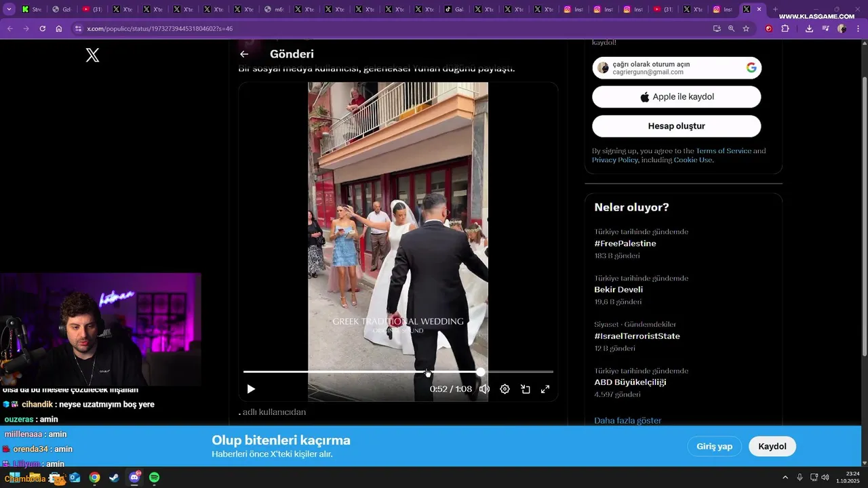868x488 pixels.
Task: Click the browser home icon
Action: (x=59, y=28)
